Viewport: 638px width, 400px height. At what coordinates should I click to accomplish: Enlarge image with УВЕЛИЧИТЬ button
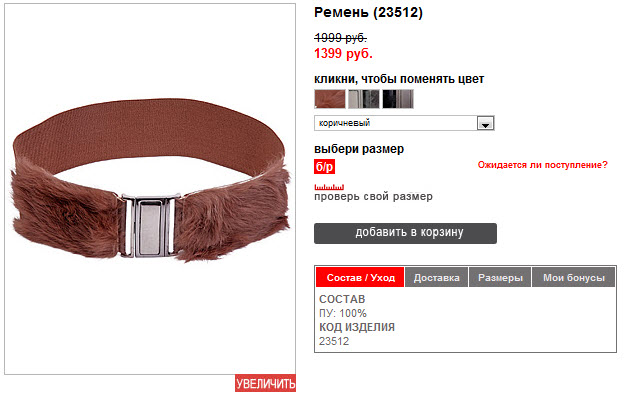(265, 383)
